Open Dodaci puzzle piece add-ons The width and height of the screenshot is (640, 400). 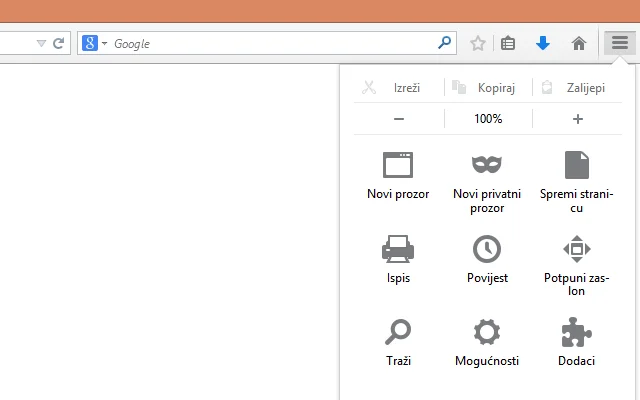click(577, 342)
